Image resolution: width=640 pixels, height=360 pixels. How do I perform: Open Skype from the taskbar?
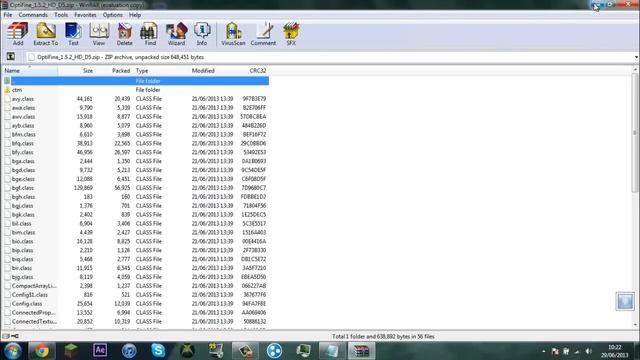coord(158,351)
